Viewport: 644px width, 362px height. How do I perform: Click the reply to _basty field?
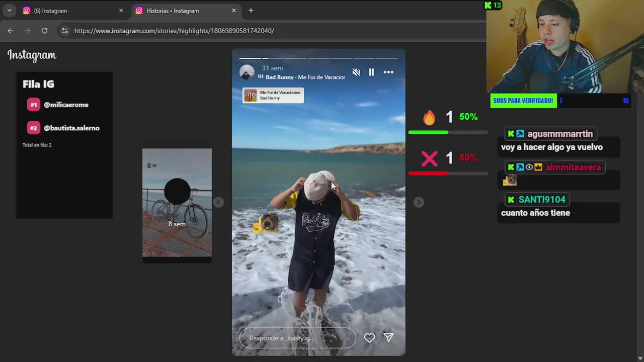click(297, 338)
